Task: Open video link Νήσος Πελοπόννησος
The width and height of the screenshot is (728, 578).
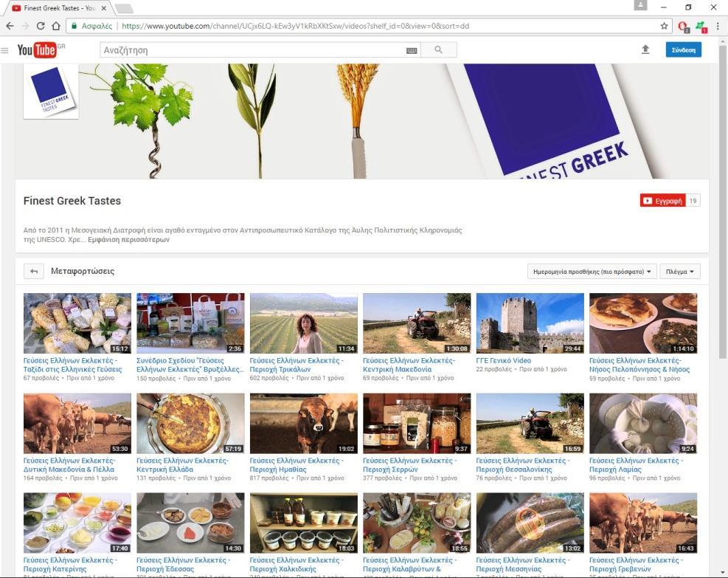Action: point(639,365)
